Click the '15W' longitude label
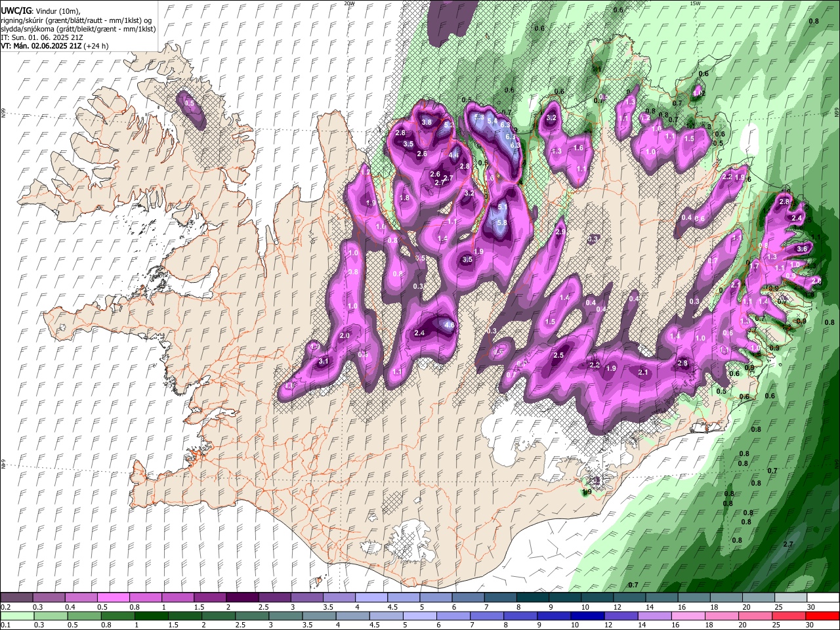Viewport: 840px width, 630px height. pyautogui.click(x=695, y=3)
